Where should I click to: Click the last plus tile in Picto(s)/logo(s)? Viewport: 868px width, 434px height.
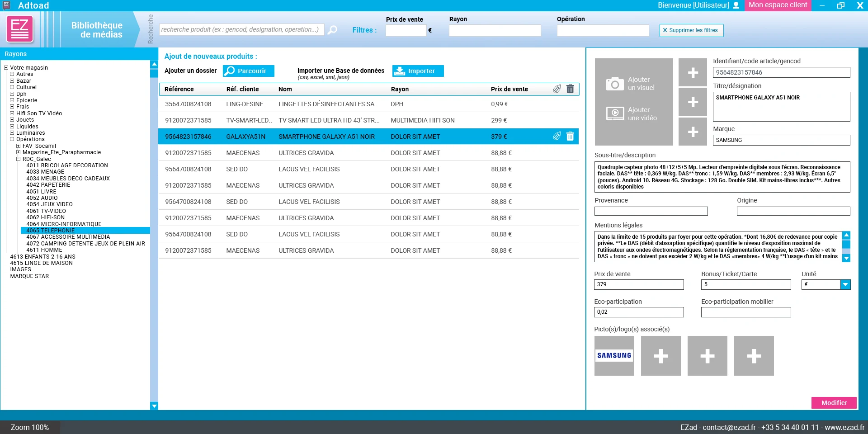pos(754,356)
